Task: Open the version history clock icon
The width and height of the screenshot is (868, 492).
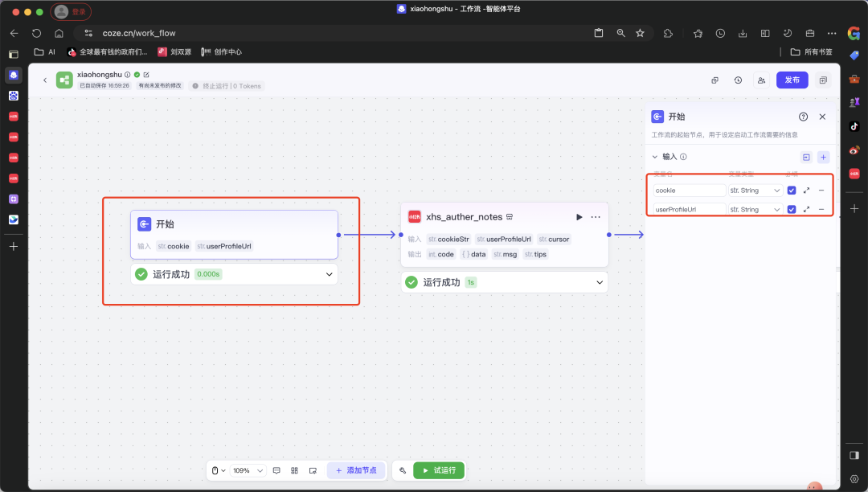Action: click(x=738, y=80)
